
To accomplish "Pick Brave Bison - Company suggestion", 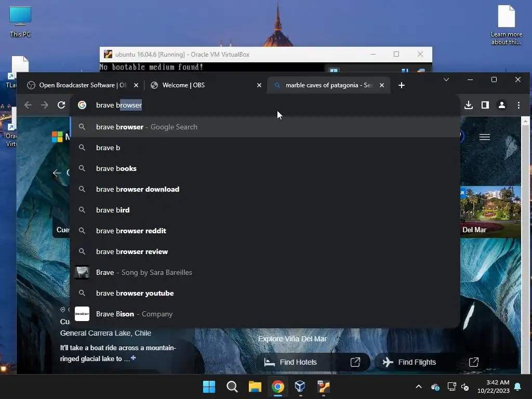I will tap(265, 314).
